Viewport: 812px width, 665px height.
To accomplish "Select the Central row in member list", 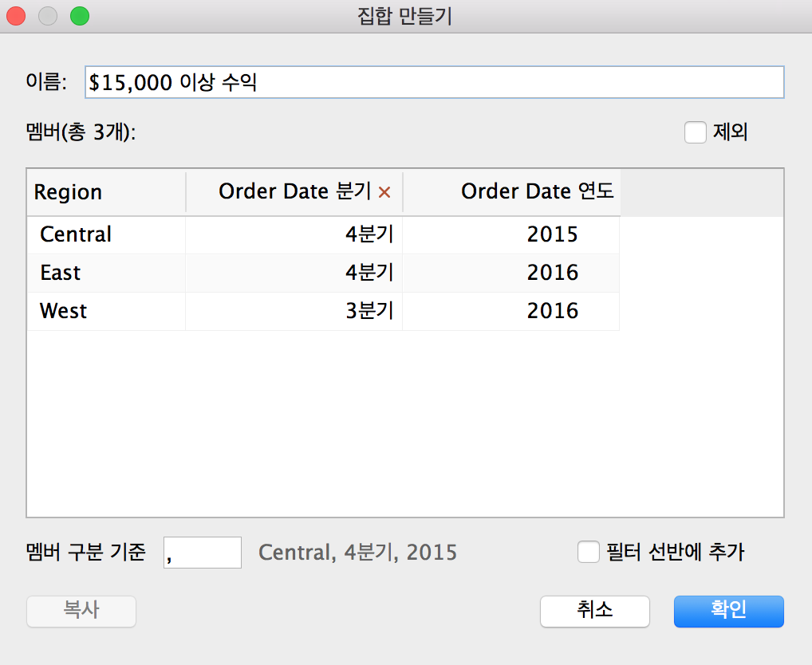I will (x=323, y=234).
